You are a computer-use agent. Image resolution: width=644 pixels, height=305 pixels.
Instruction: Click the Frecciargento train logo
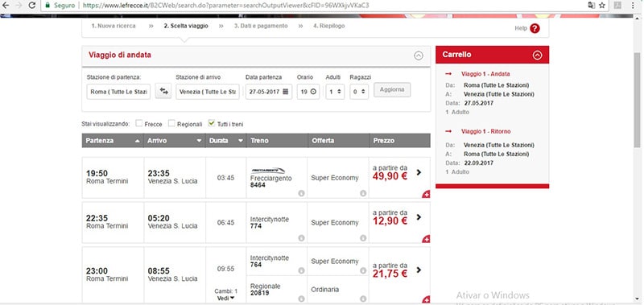tap(267, 171)
